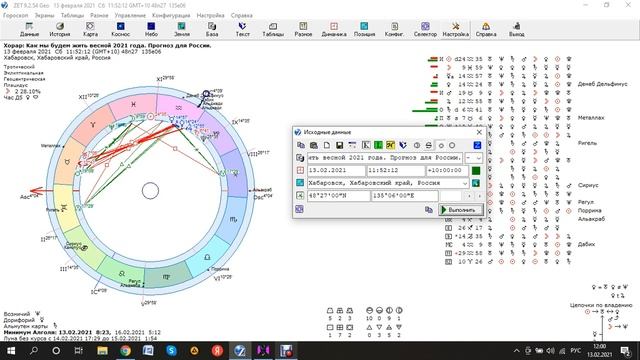640x360 pixels.
Task: Open the Земля earth view icon
Action: coord(182,29)
